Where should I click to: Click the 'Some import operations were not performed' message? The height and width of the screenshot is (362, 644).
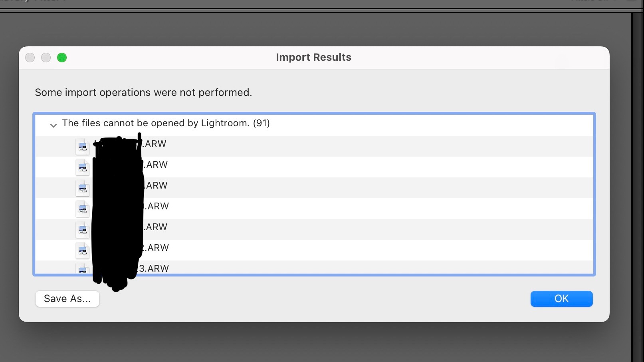143,93
